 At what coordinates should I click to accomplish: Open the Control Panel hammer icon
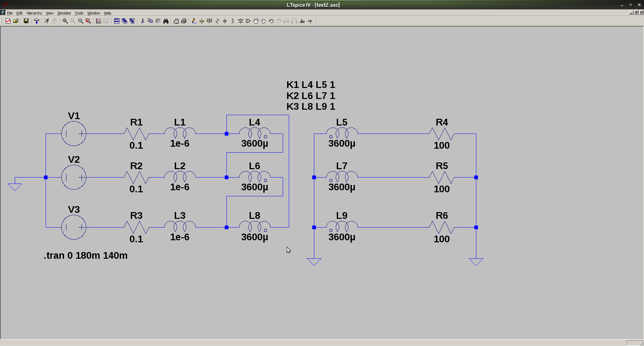tap(37, 21)
